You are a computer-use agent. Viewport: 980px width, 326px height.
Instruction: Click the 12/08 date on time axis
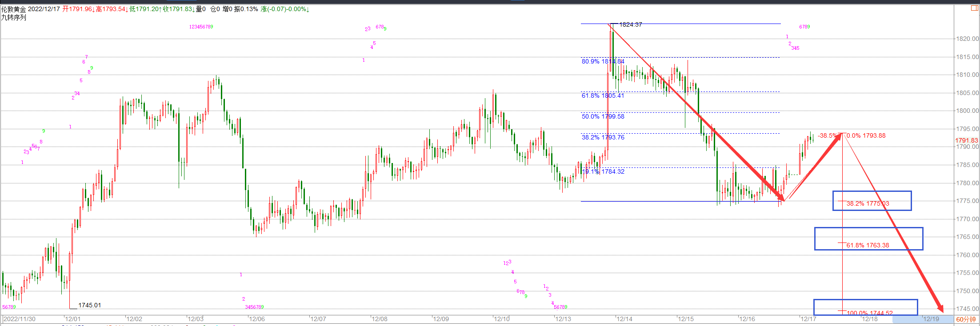(x=380, y=319)
